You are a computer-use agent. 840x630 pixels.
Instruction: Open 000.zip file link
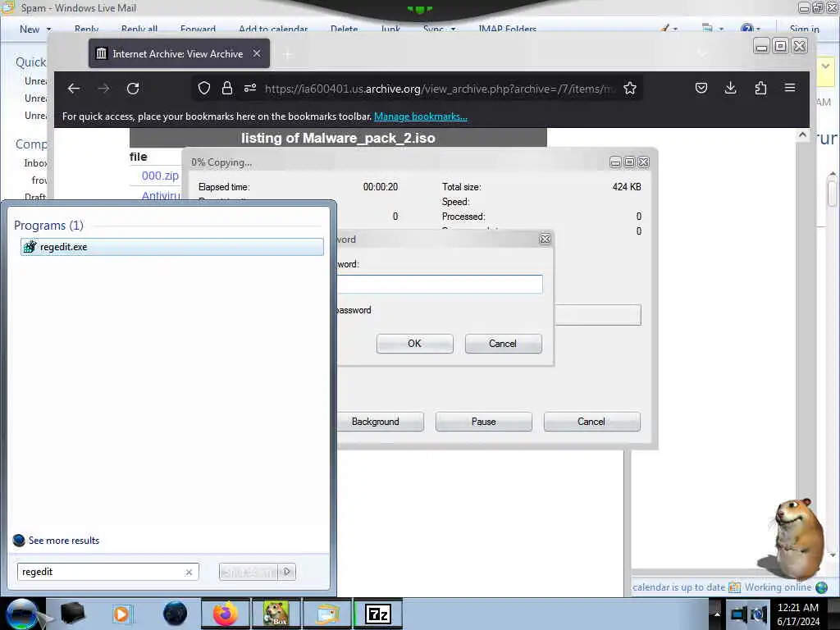click(160, 176)
